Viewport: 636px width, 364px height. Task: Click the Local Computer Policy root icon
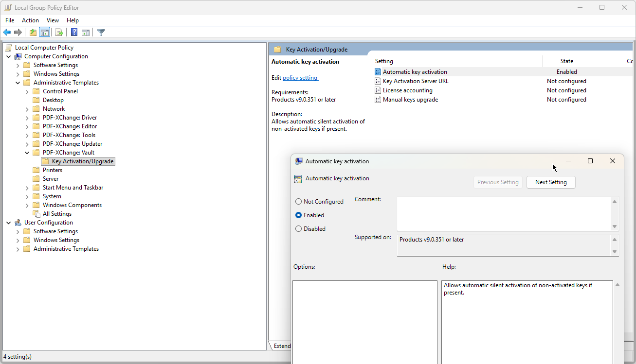pyautogui.click(x=9, y=48)
